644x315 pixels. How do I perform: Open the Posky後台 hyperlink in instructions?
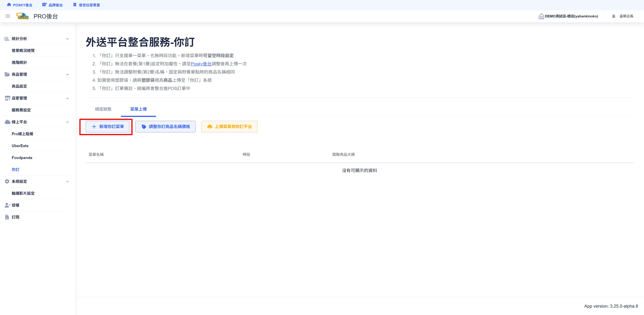point(201,64)
